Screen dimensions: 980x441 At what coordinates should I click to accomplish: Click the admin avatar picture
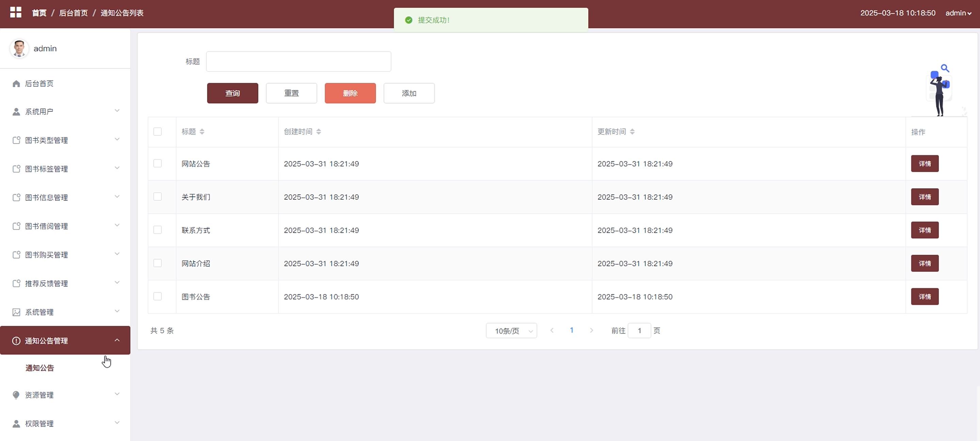coord(19,49)
